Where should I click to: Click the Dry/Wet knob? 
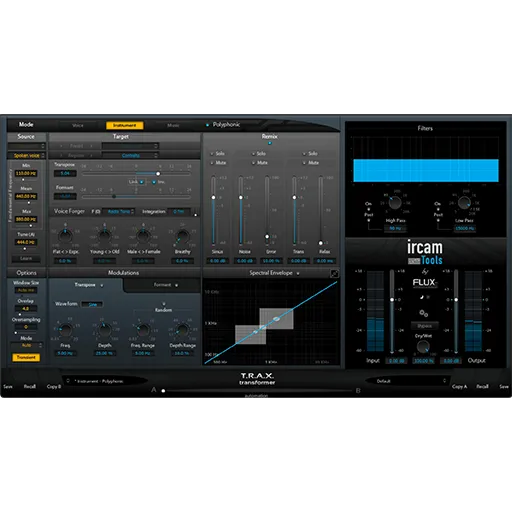point(423,347)
